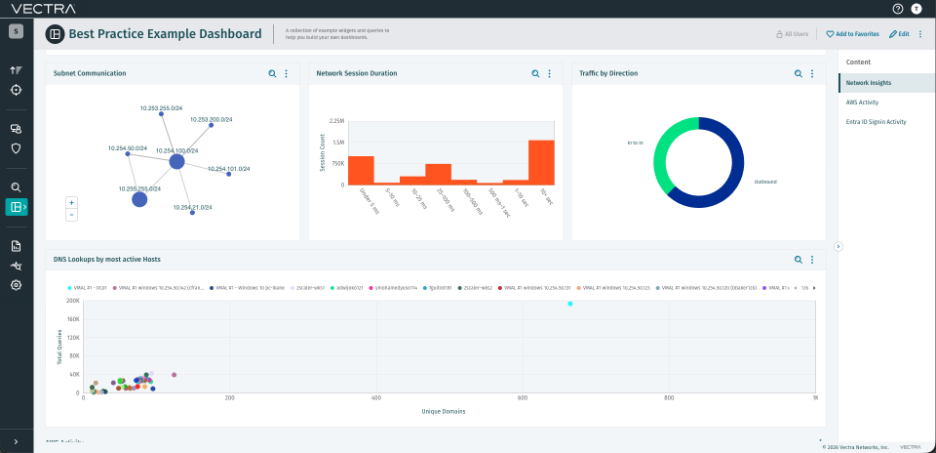The width and height of the screenshot is (936, 453).
Task: Click the 10.254.100.0/24 subnet node
Action: [x=177, y=162]
